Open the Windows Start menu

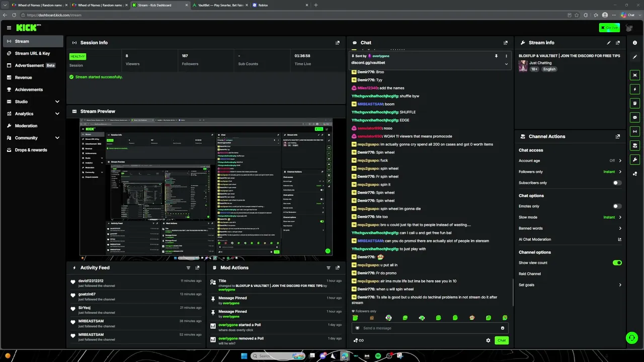coord(244,356)
